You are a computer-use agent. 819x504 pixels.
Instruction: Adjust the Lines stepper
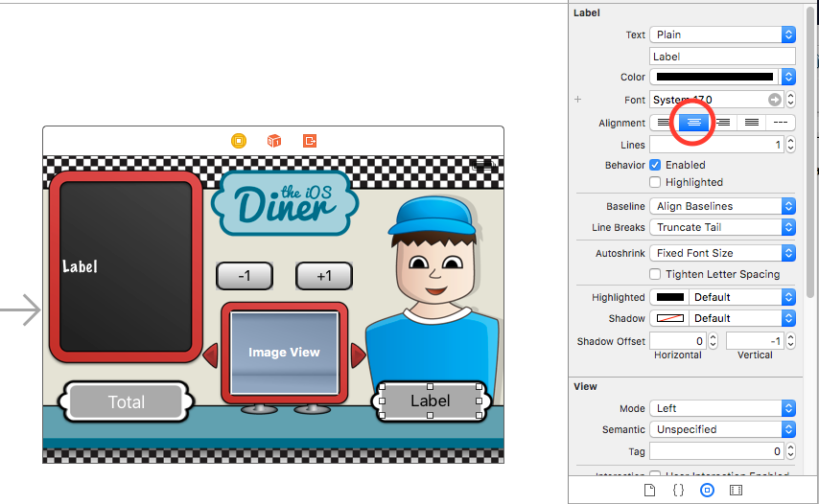pyautogui.click(x=790, y=145)
